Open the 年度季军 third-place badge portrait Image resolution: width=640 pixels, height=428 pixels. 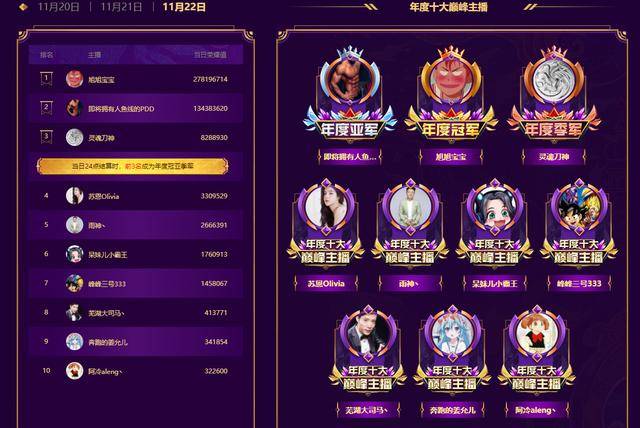[553, 80]
